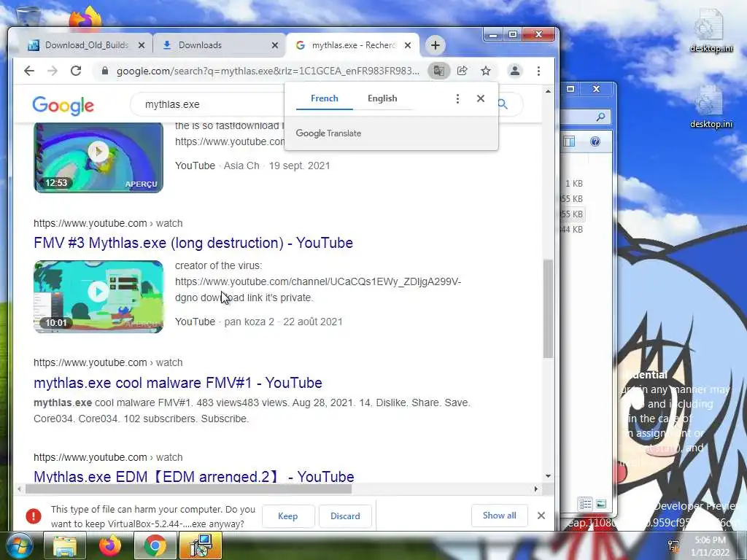Click the taskbar clock showing 5:06 PM

click(x=710, y=546)
